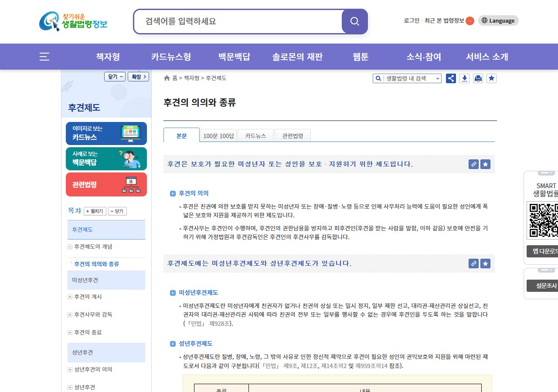Open 소식·참여 main menu
This screenshot has height=392, width=558.
point(424,57)
